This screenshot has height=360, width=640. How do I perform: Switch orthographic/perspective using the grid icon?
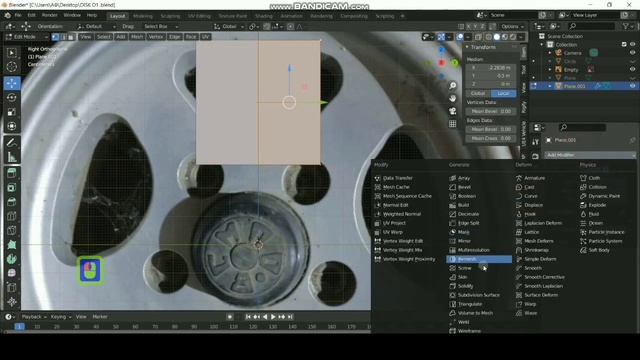tap(453, 124)
